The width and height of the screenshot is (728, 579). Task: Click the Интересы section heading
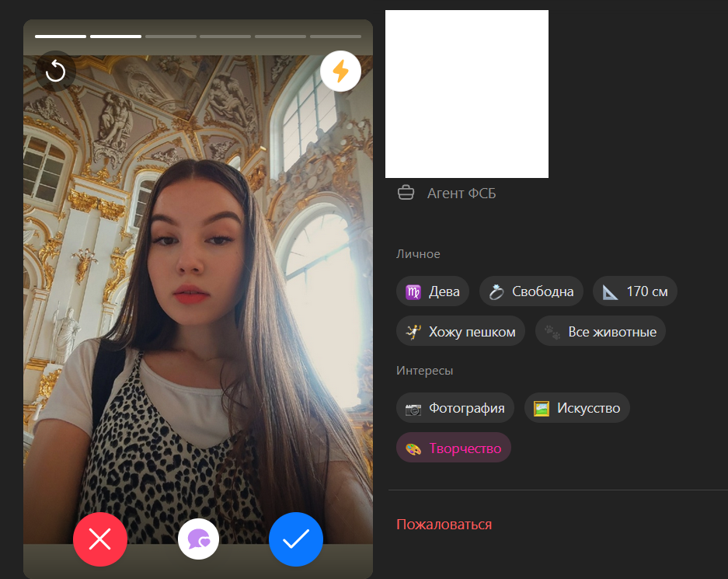click(424, 371)
